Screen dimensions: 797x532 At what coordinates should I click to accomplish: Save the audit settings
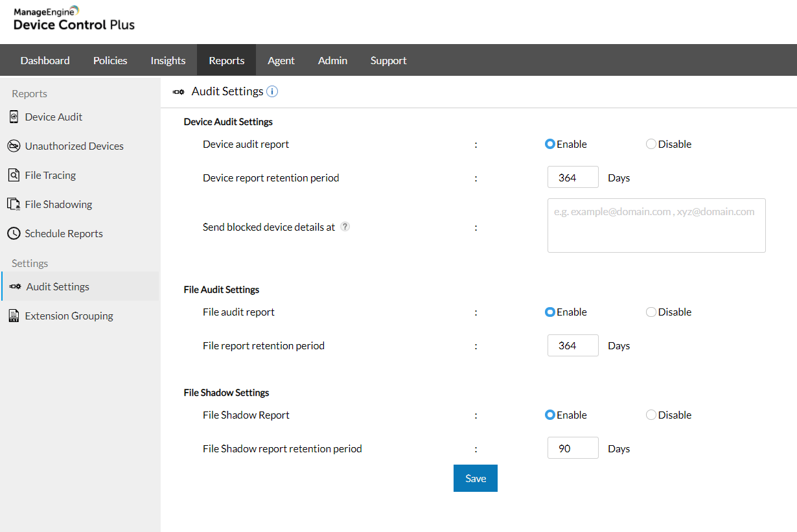tap(476, 478)
